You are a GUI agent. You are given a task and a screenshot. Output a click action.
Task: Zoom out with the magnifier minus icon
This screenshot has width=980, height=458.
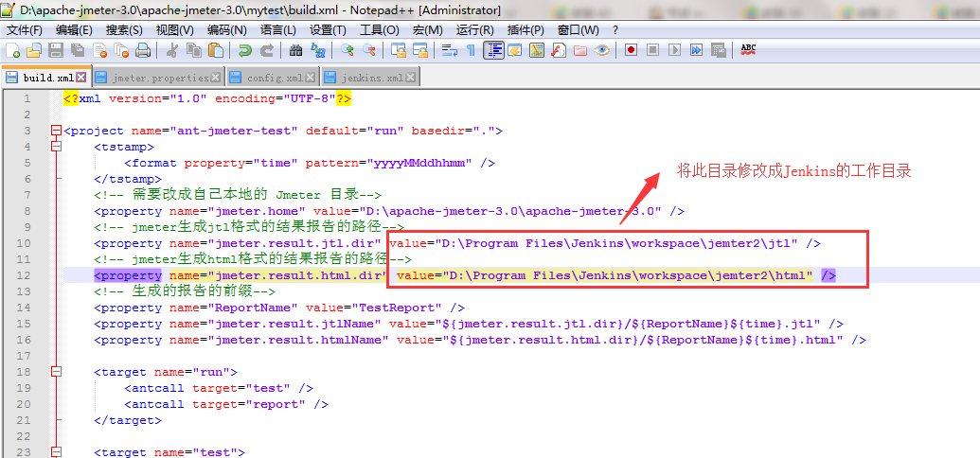tap(368, 50)
